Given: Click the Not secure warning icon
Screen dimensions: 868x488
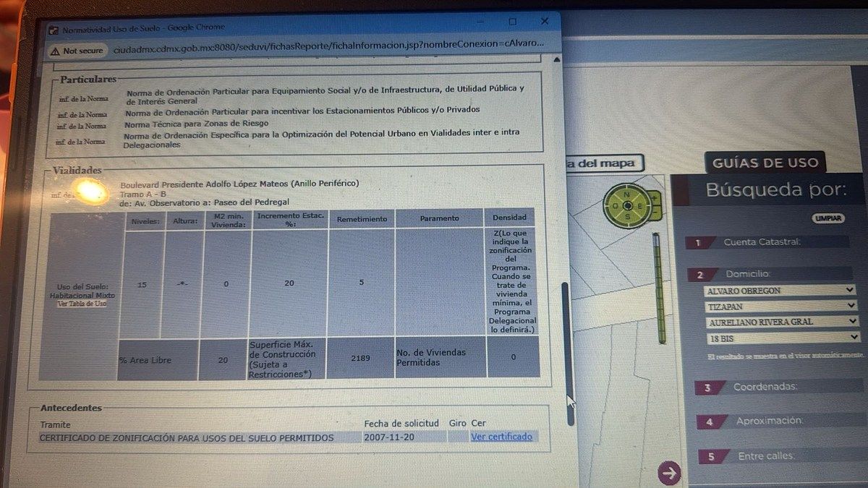Looking at the screenshot, I should coord(54,51).
